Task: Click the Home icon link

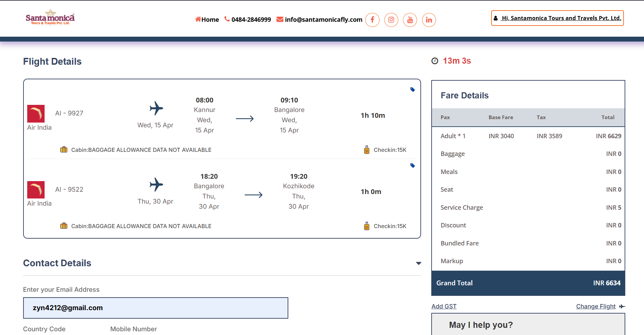Action: pos(207,19)
